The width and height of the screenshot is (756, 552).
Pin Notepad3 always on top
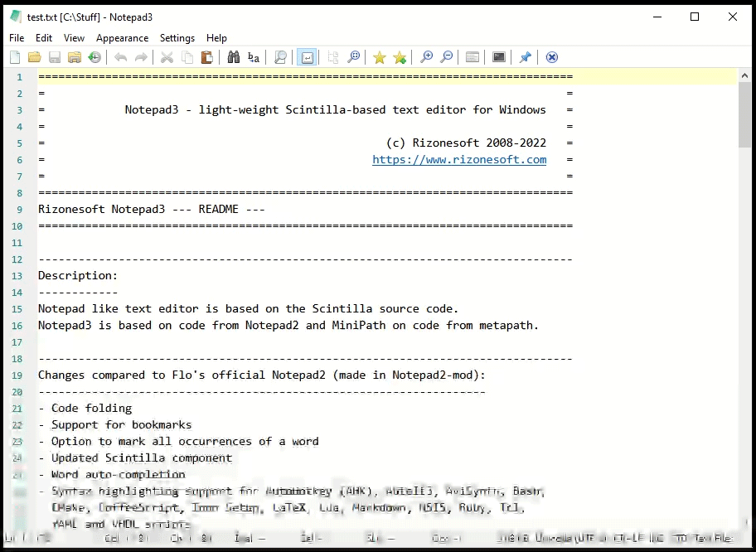pos(525,56)
